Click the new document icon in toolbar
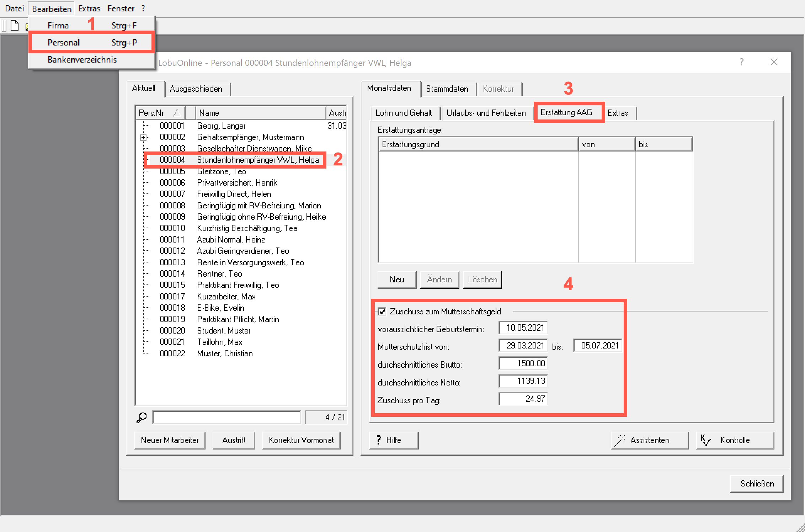The height and width of the screenshot is (532, 805). tap(15, 26)
